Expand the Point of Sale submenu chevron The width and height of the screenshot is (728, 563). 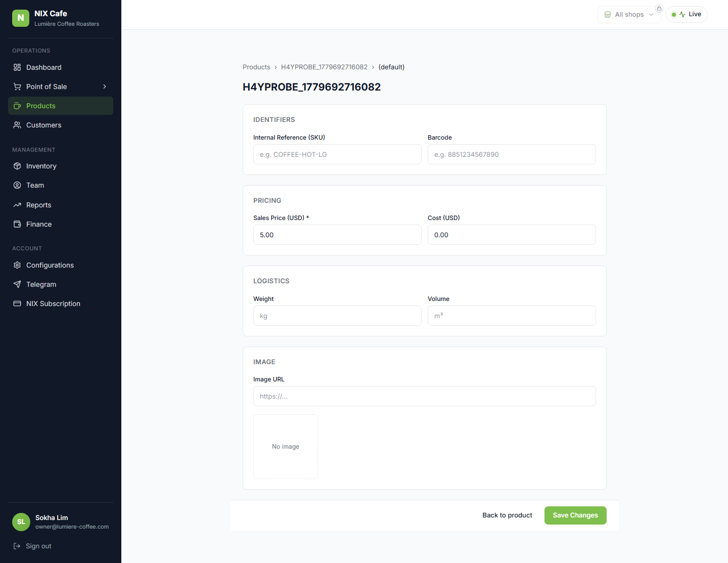click(x=105, y=86)
